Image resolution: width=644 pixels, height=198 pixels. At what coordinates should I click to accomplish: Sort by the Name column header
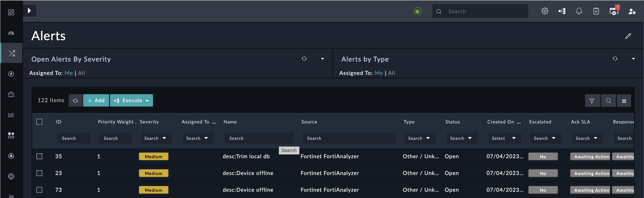click(x=230, y=122)
